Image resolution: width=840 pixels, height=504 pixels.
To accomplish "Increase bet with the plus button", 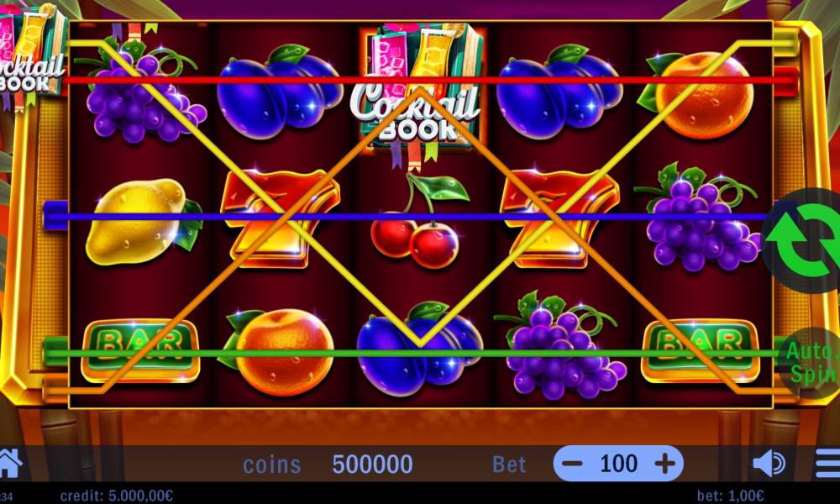I will (664, 464).
